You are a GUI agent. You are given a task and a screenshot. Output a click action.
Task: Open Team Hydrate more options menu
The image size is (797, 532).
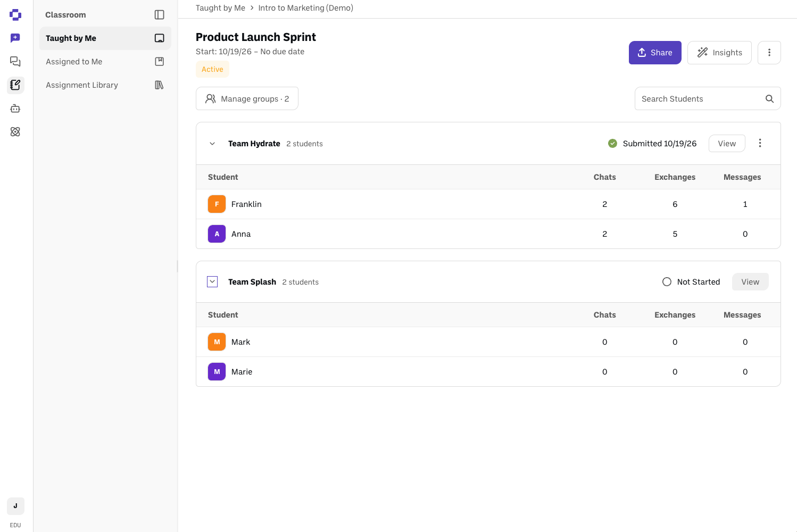[x=760, y=143]
